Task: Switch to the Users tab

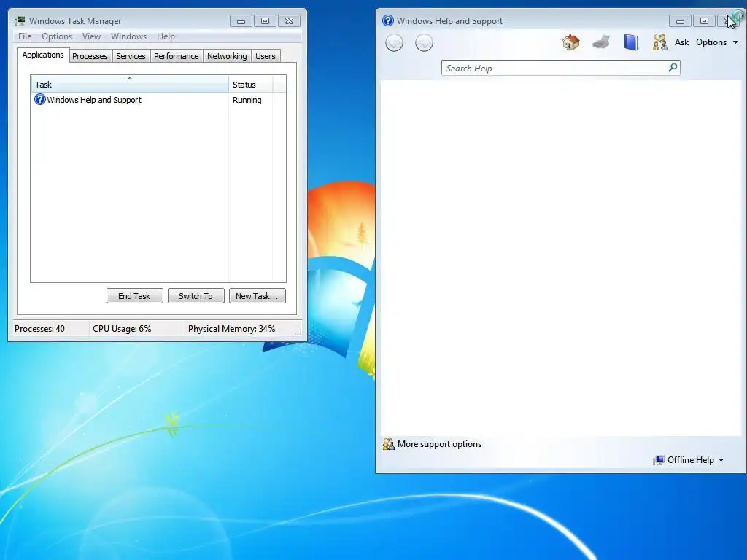Action: coord(266,56)
